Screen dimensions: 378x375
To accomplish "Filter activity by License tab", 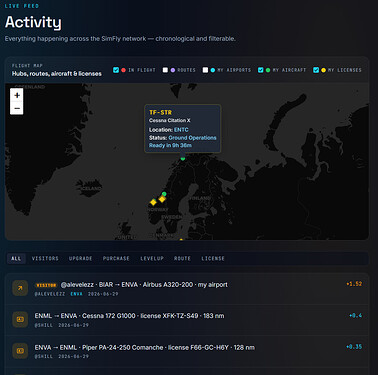I will (213, 258).
